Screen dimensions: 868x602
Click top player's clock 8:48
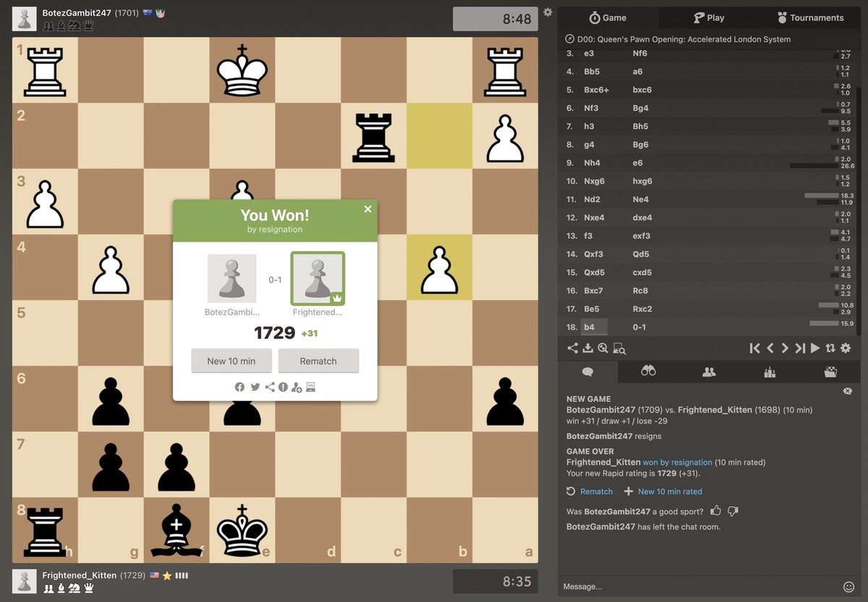pos(495,20)
